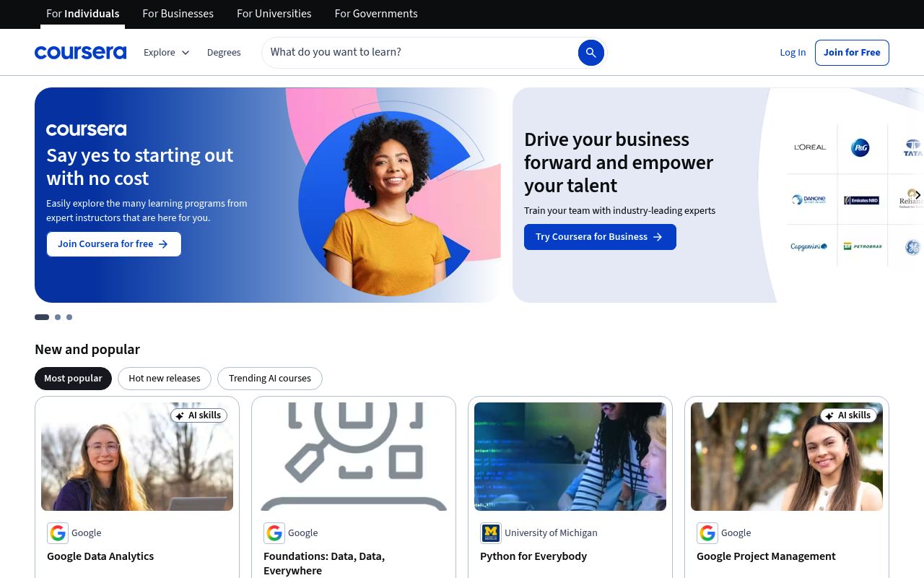Advance carousel with right arrow chevron
Image resolution: width=924 pixels, height=578 pixels.
918,195
